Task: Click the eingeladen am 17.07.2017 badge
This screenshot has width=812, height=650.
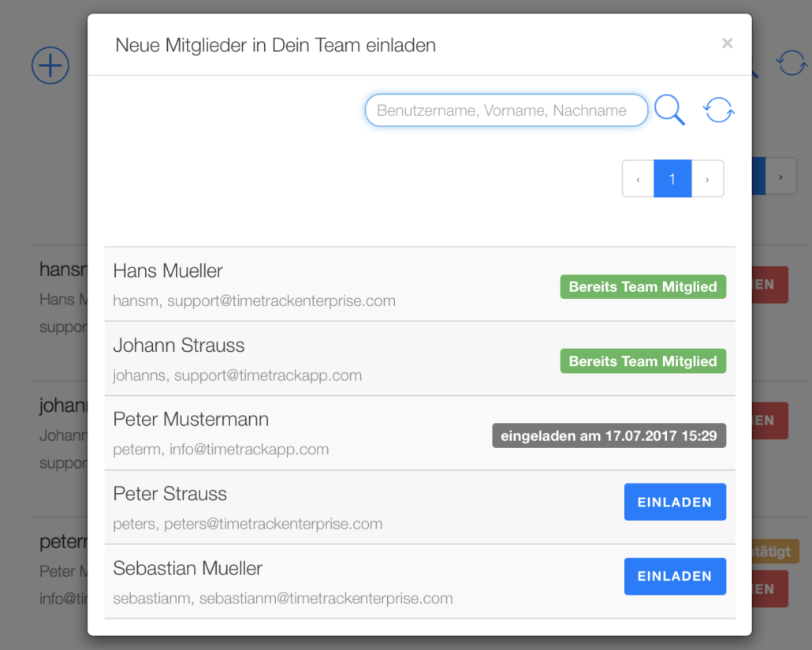Action: point(609,436)
